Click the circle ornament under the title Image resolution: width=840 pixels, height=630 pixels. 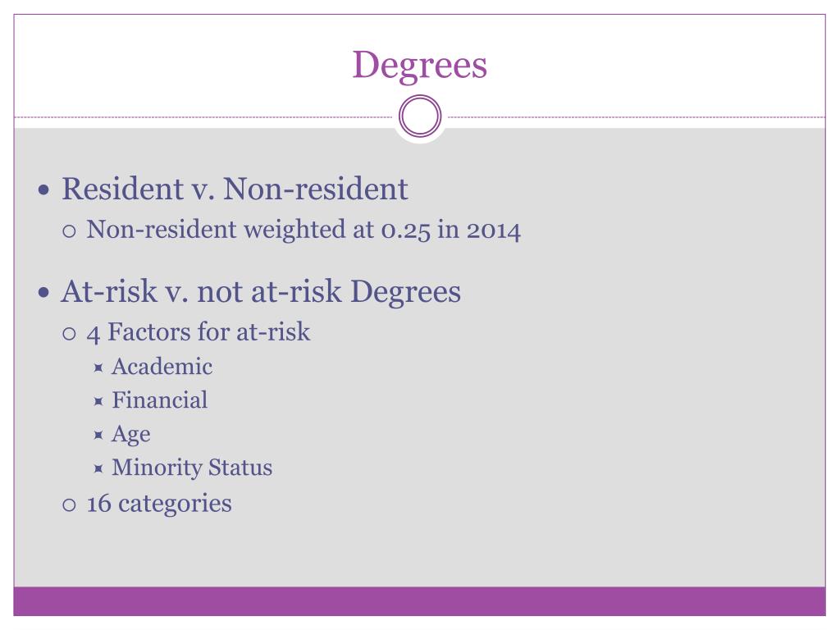(420, 116)
